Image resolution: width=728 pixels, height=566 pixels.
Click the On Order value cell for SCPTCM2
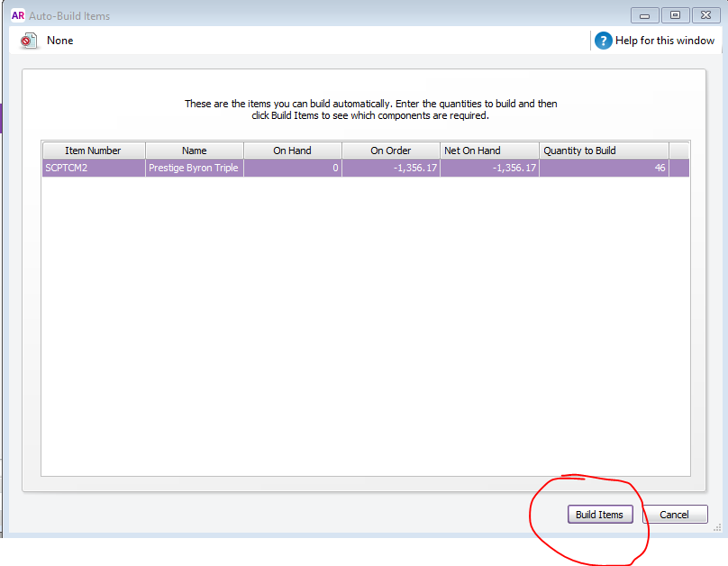(390, 168)
